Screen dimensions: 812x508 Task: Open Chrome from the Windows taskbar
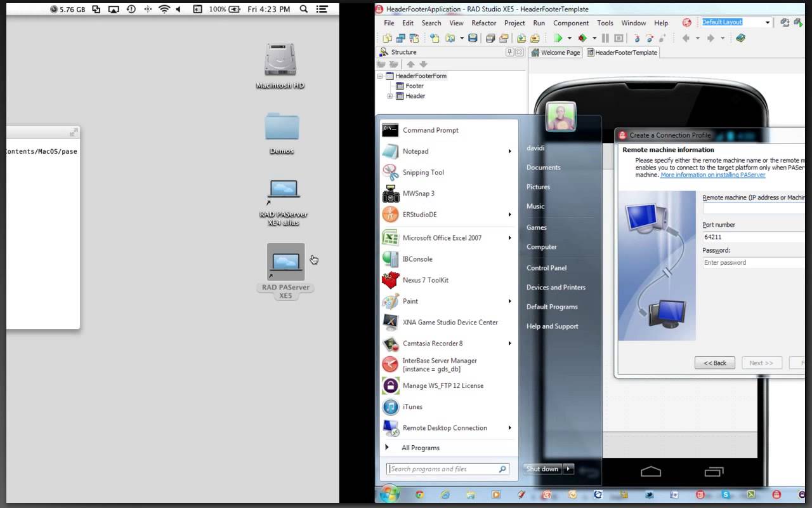click(x=419, y=494)
